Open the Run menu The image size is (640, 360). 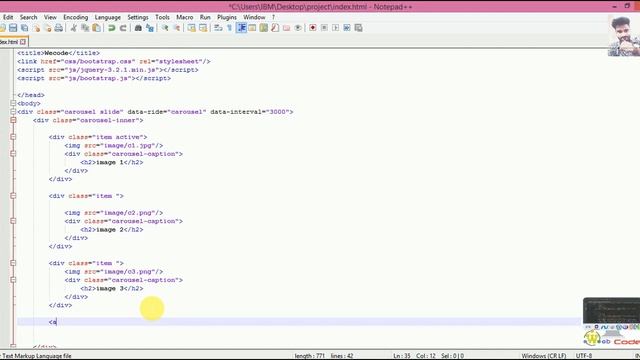coord(205,17)
